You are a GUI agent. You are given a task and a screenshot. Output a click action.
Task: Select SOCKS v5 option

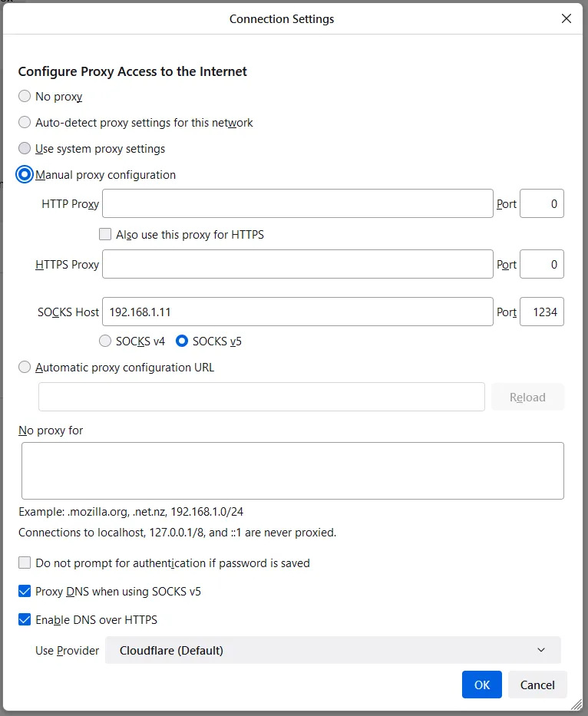(182, 341)
